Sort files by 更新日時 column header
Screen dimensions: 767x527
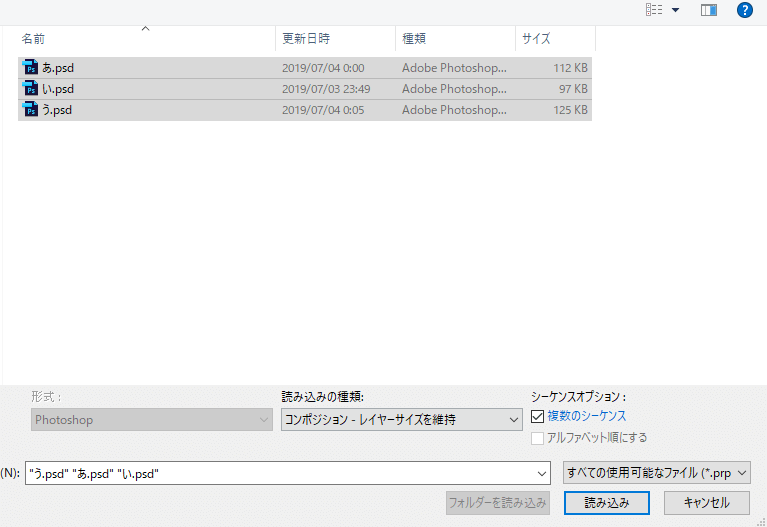pyautogui.click(x=306, y=38)
